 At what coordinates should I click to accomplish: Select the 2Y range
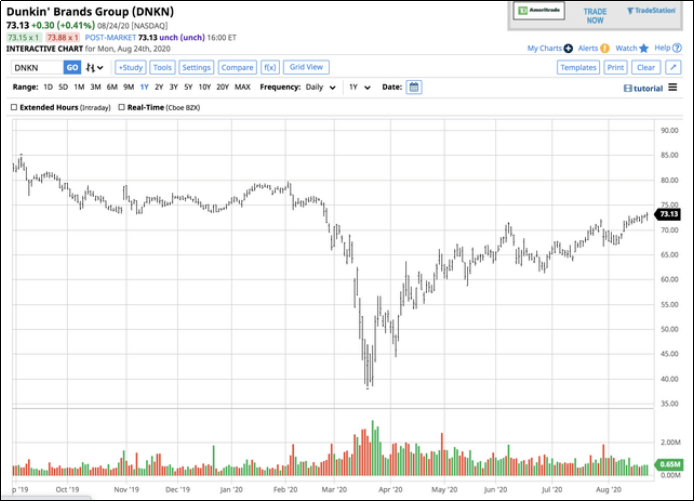point(159,87)
